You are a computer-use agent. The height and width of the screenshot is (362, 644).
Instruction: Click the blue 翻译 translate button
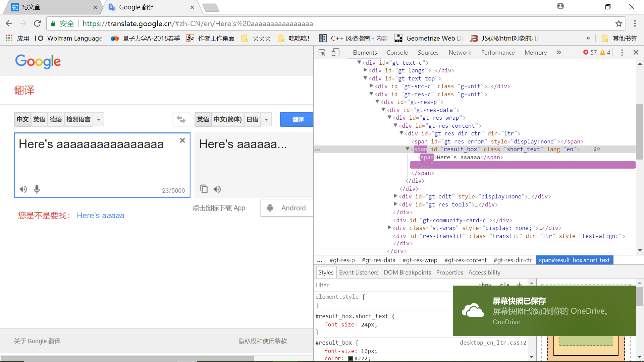pyautogui.click(x=298, y=119)
